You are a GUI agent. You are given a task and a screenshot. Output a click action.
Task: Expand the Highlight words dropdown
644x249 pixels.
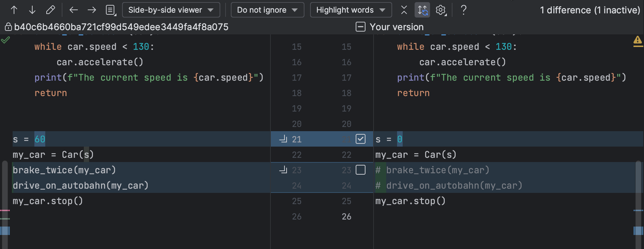(350, 10)
